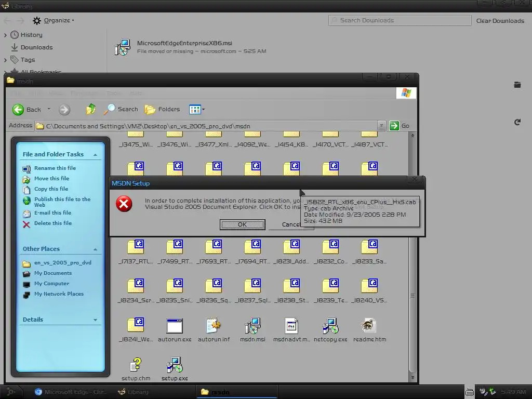Open en_vs_2005_pro_dvd in Other Places
Image resolution: width=532 pixels, height=399 pixels.
coord(63,262)
